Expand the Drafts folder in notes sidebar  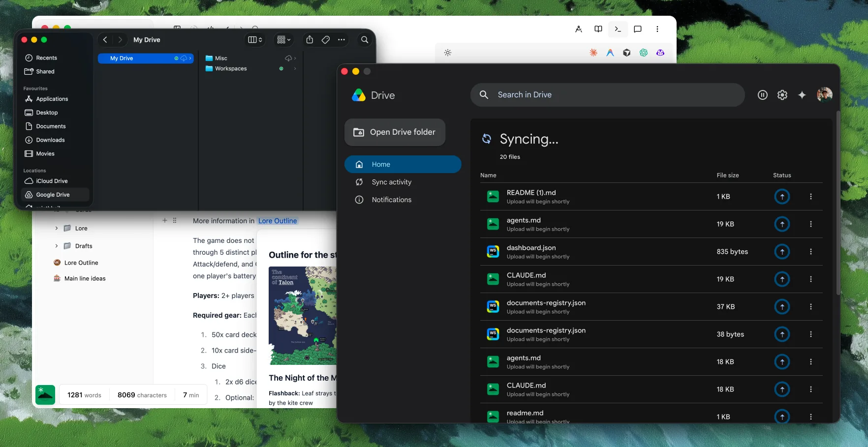coord(57,246)
